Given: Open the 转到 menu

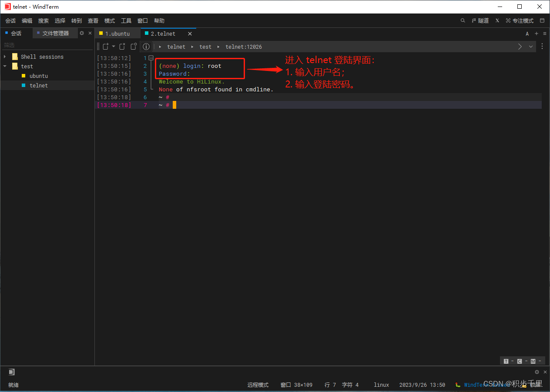Looking at the screenshot, I should point(77,20).
